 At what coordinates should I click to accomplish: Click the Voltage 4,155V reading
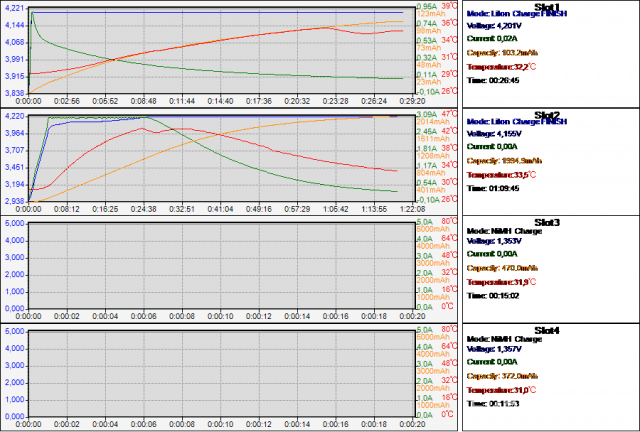494,134
